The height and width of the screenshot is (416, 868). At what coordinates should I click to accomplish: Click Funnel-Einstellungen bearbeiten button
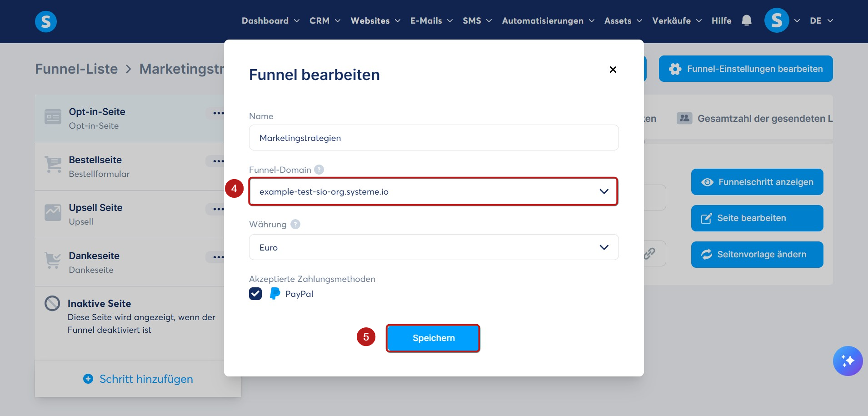746,69
